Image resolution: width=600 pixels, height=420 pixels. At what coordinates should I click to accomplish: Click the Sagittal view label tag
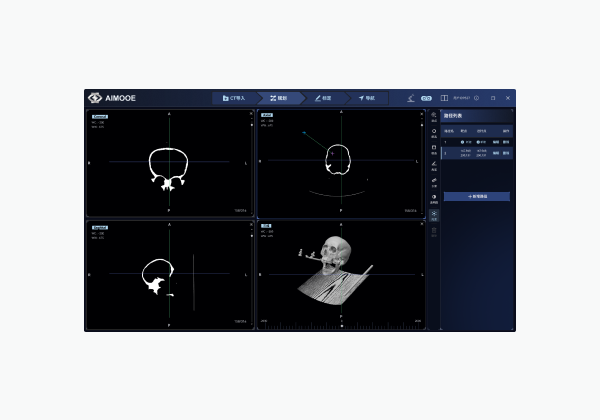coord(100,228)
